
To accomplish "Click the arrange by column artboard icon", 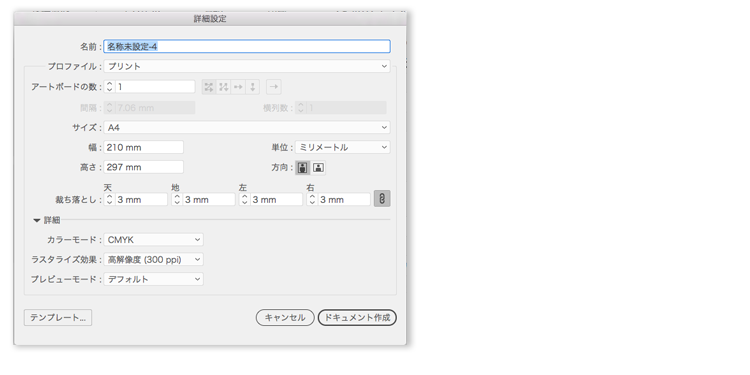I will point(252,87).
